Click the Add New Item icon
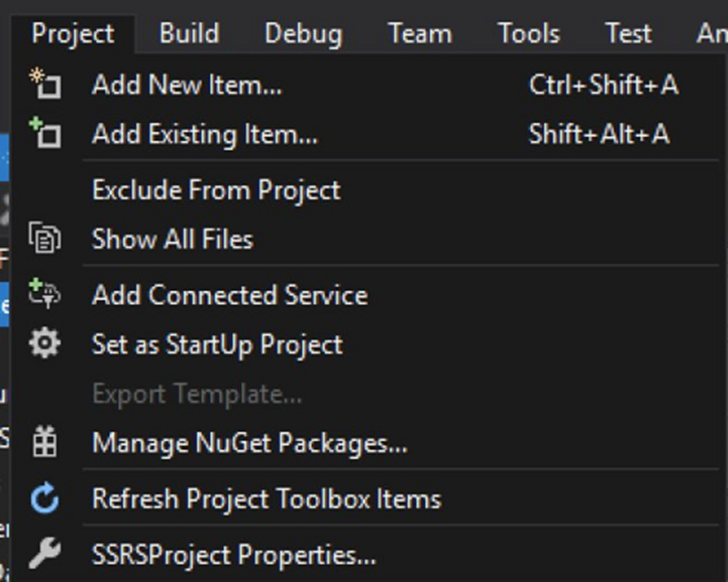This screenshot has width=728, height=582. pos(44,83)
